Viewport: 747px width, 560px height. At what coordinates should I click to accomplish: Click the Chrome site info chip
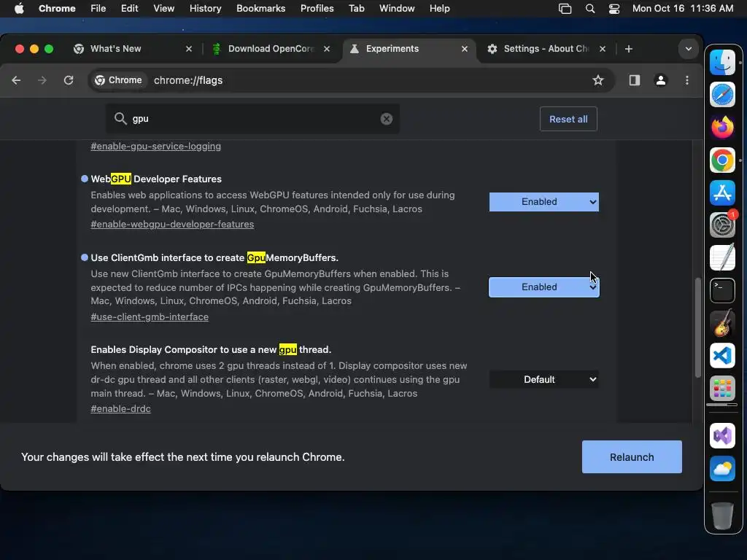(119, 80)
